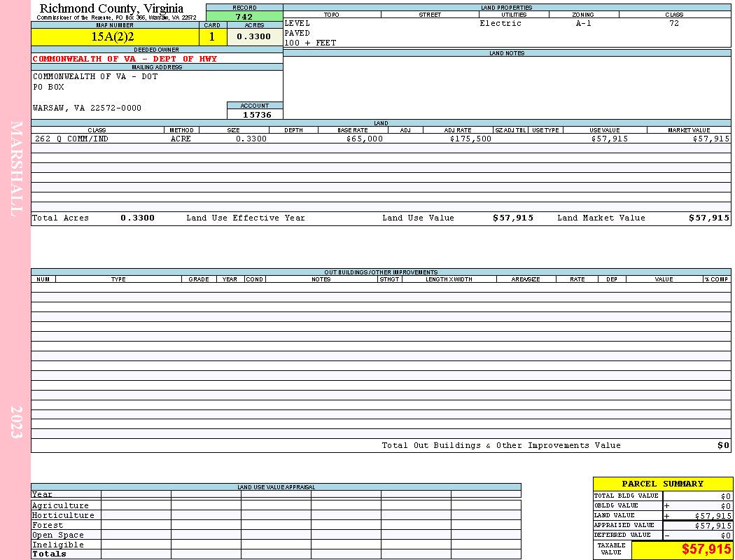735x560 pixels.
Task: Click the Electric utilities value
Action: point(500,23)
